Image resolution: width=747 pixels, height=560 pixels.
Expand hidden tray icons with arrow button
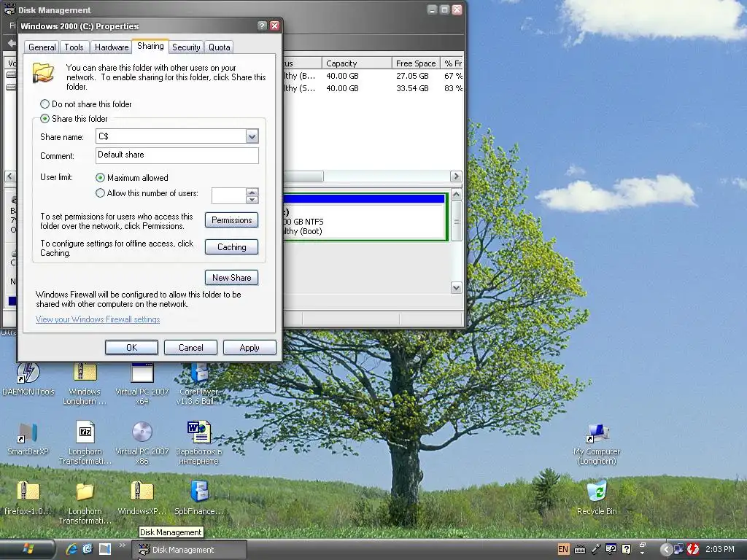click(x=666, y=550)
